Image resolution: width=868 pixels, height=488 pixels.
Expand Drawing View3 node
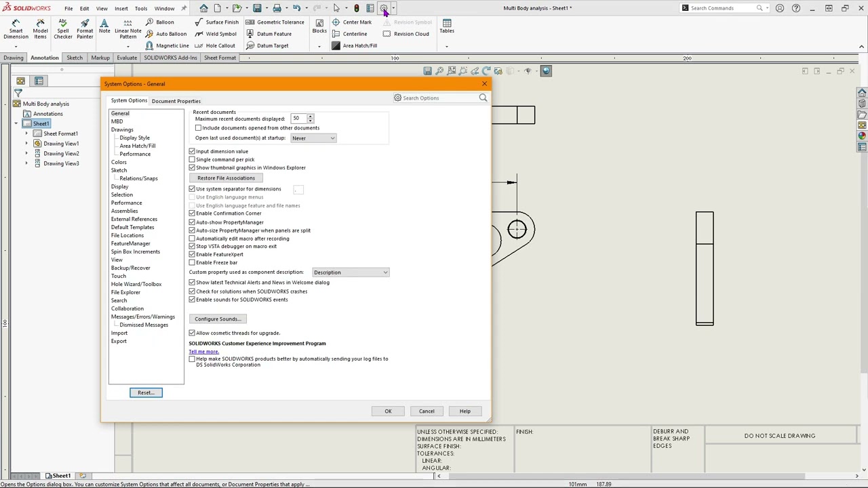[26, 163]
